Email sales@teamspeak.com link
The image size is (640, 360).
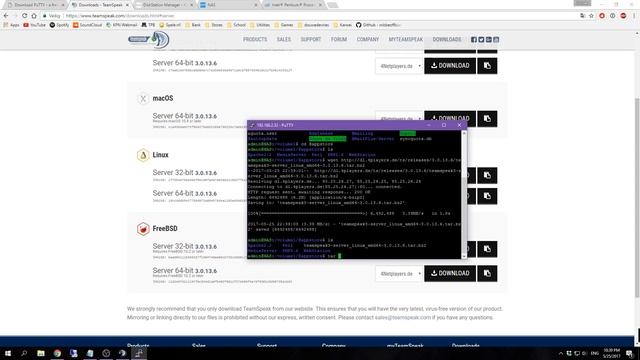[402, 318]
